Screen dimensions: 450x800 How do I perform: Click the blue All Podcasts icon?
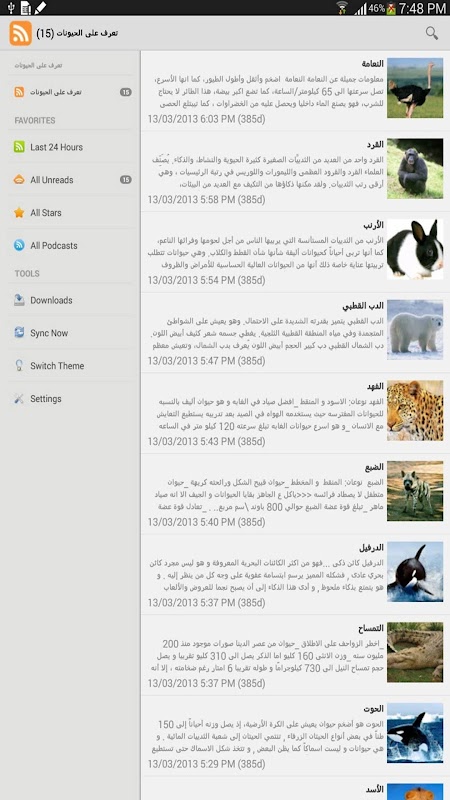(x=19, y=245)
